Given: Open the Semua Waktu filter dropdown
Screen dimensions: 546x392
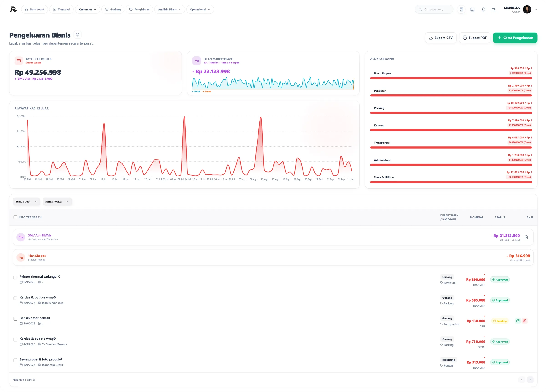Looking at the screenshot, I should [57, 202].
